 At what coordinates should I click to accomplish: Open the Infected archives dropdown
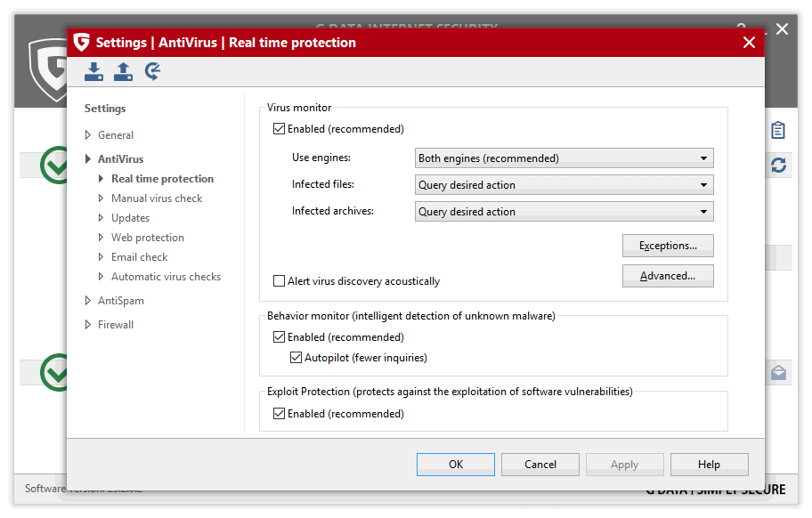point(564,212)
